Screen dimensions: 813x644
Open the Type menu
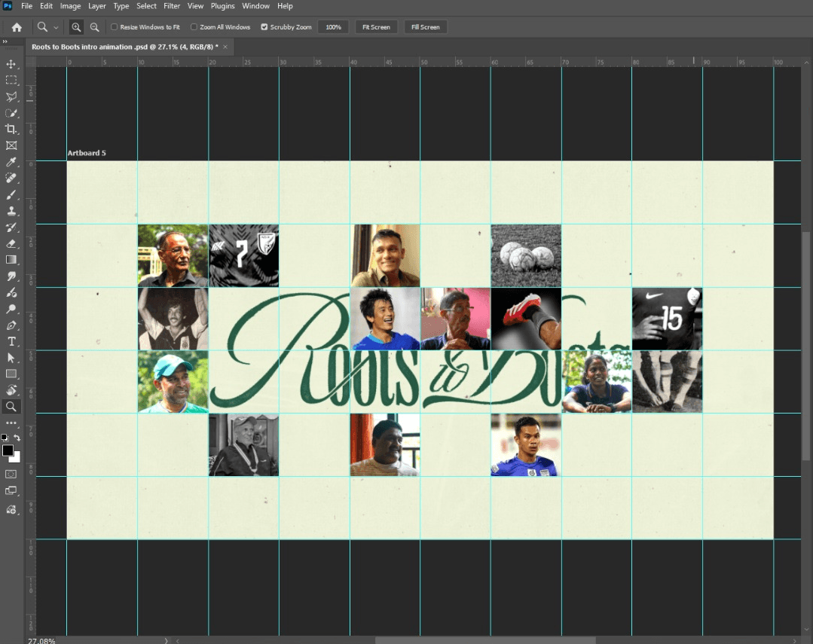coord(121,6)
